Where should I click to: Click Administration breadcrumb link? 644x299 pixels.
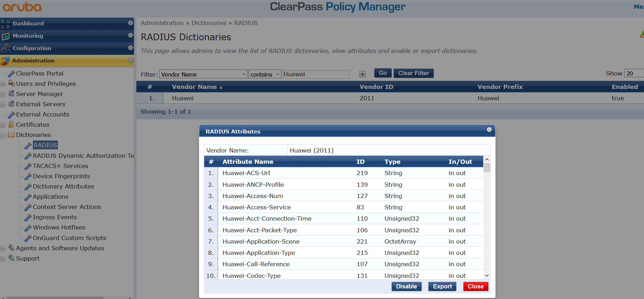pos(162,23)
